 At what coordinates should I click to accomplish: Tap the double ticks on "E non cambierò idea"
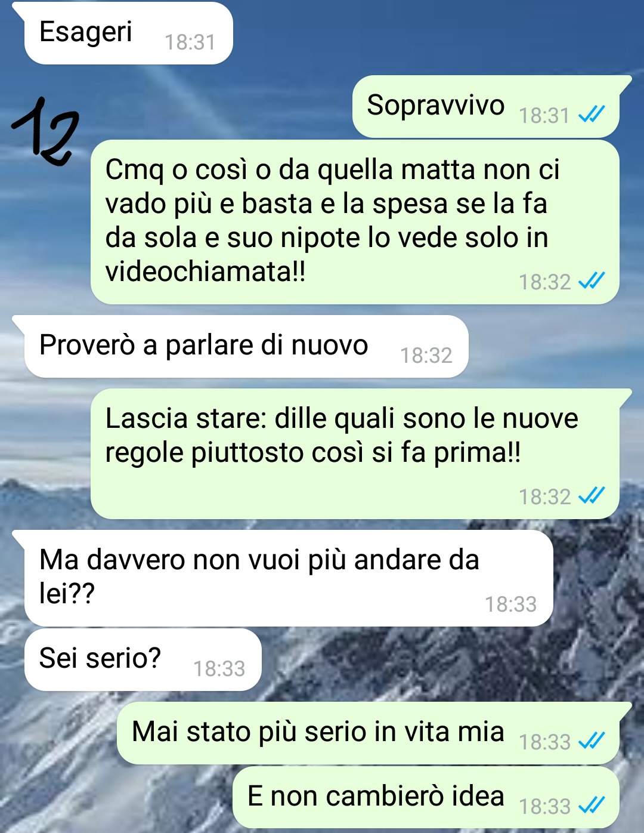(592, 805)
